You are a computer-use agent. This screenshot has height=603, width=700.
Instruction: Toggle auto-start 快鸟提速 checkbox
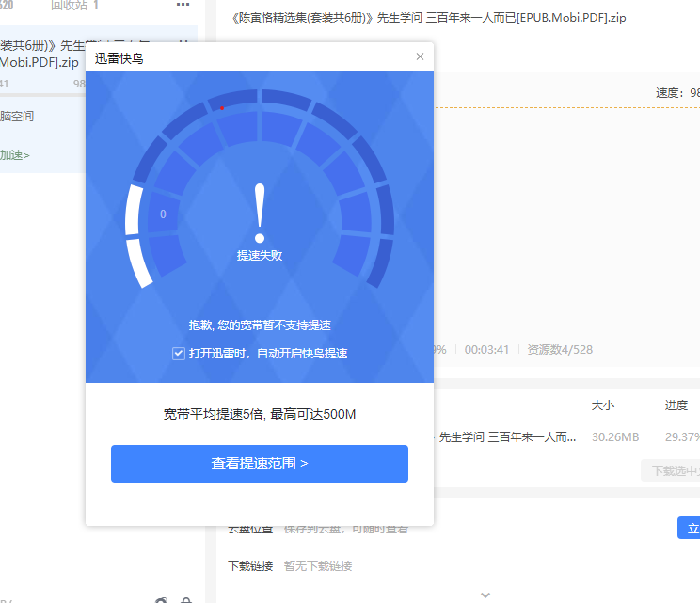pos(179,354)
